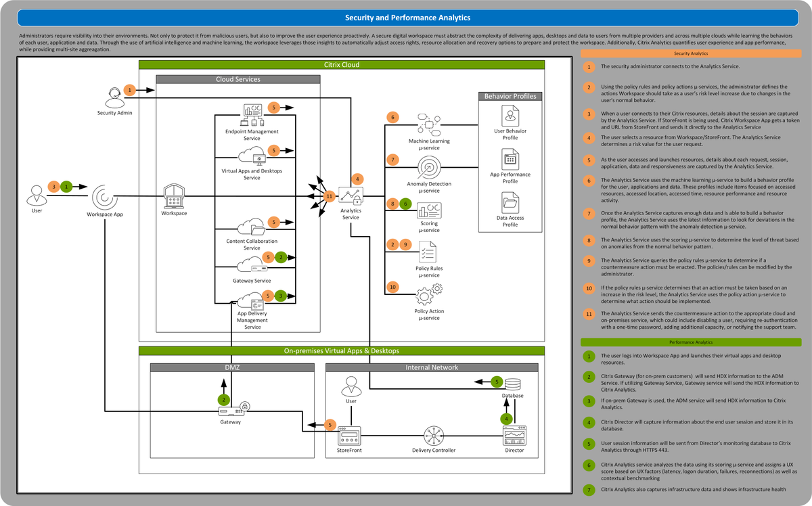This screenshot has height=506, width=812.
Task: Click the 'Security and Performance Analytics' title bar
Action: click(407, 18)
